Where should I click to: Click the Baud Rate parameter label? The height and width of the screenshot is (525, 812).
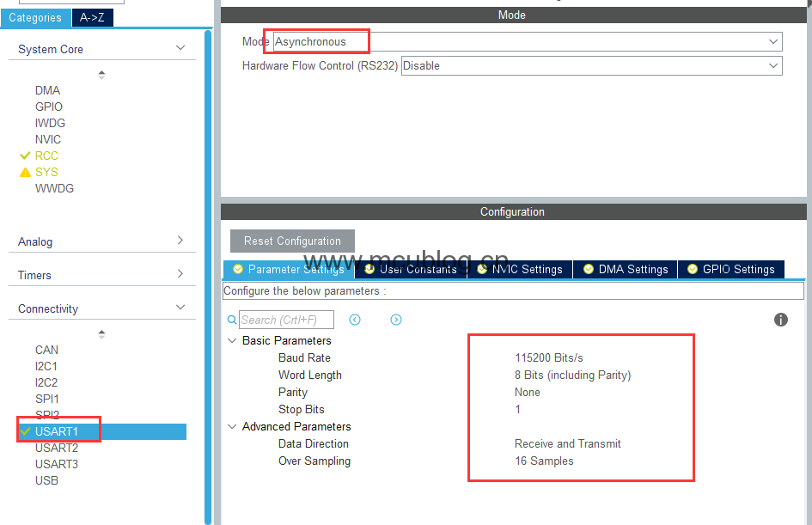(304, 357)
